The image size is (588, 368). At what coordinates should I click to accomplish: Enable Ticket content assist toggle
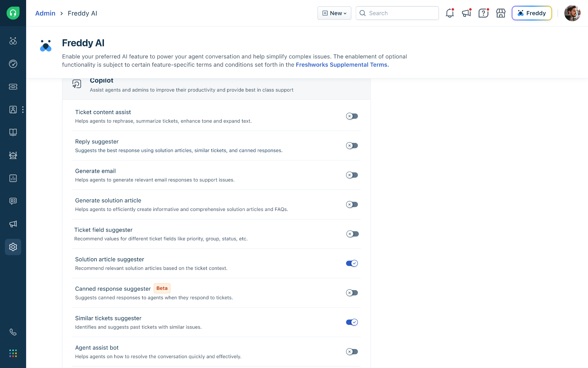click(352, 116)
